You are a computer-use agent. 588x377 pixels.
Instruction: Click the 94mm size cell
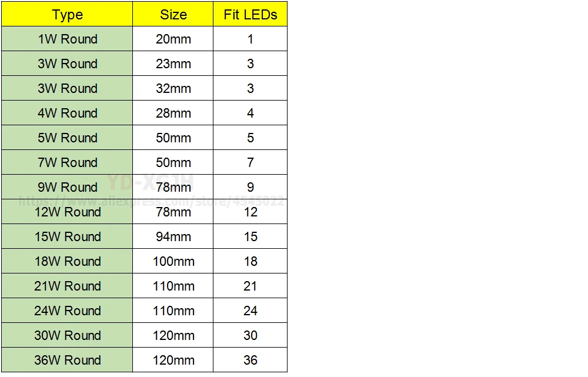coord(173,237)
